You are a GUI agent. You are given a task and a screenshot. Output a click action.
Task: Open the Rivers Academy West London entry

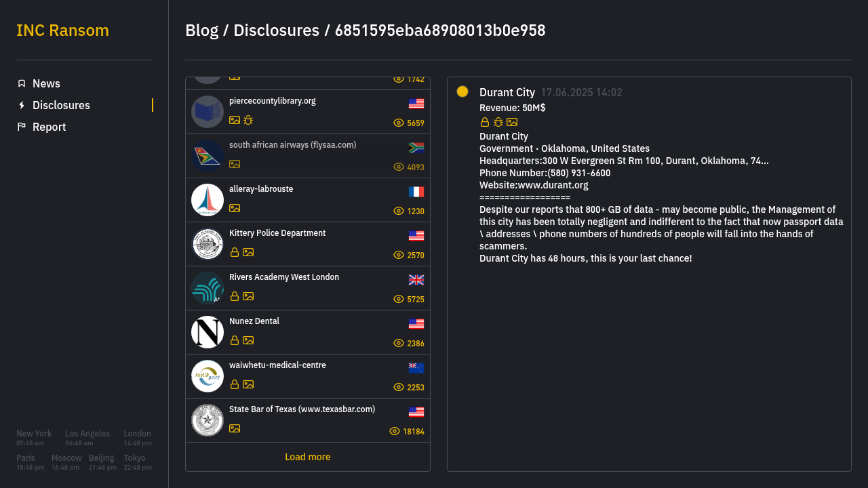[308, 288]
